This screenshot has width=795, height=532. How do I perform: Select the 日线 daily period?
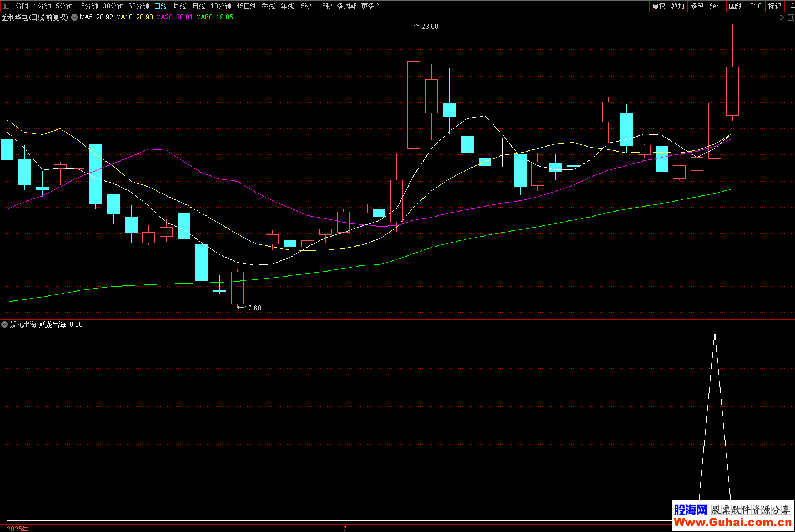161,6
